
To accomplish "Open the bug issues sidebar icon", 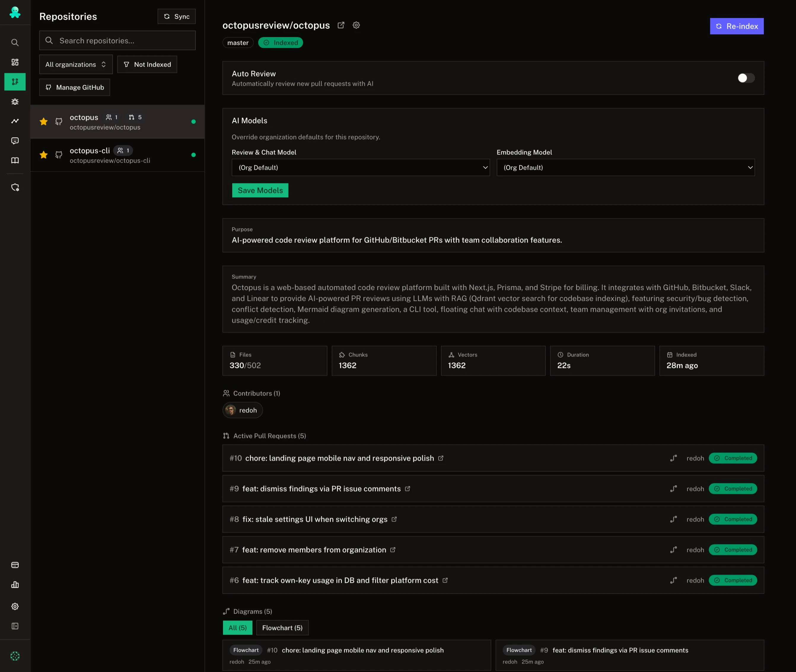I will 15,102.
